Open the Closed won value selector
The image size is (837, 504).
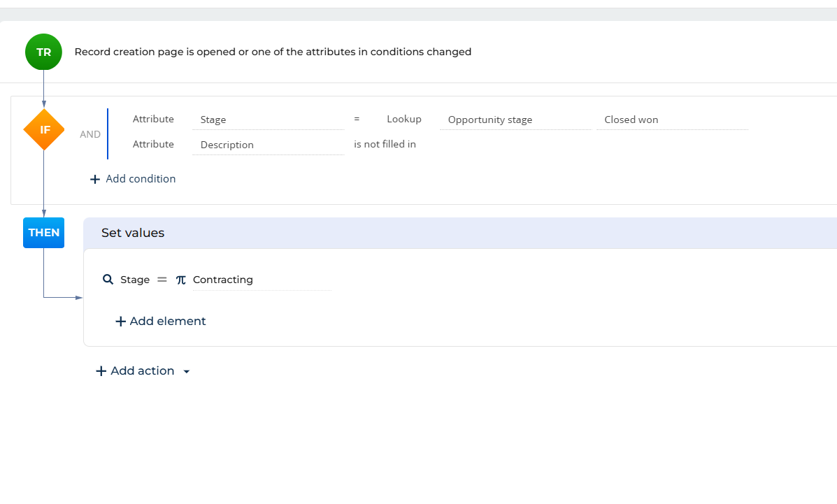671,120
